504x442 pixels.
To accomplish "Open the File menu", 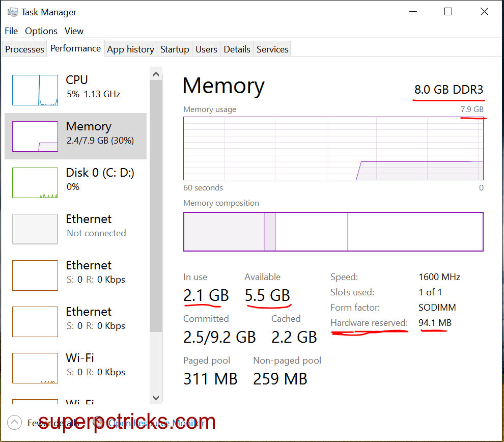I will 11,31.
